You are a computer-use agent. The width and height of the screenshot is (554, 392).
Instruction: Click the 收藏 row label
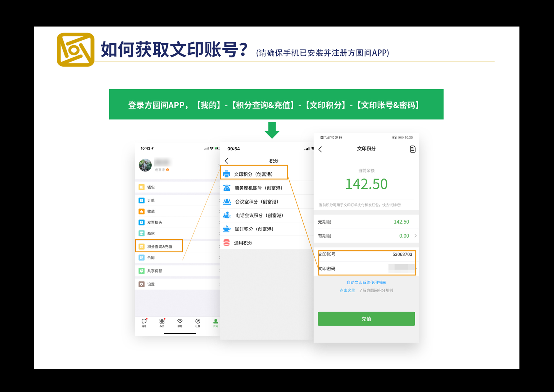coord(151,211)
